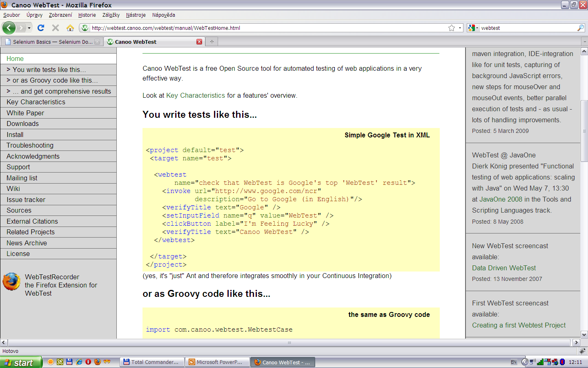Open 'Creating a first Webtest Project' link
Screen dimensions: 588x368
coord(519,325)
